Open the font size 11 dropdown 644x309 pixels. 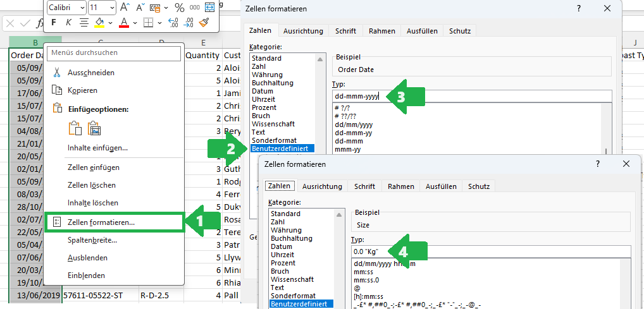pos(112,8)
